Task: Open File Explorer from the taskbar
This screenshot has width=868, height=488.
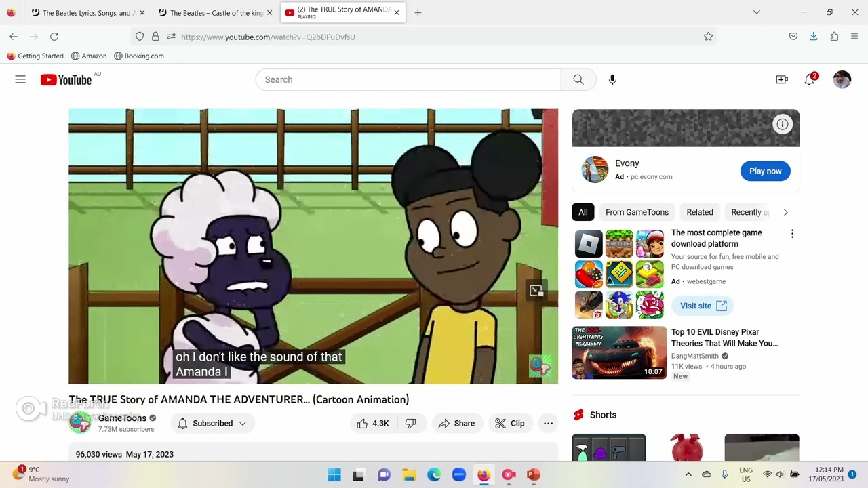Action: point(409,474)
